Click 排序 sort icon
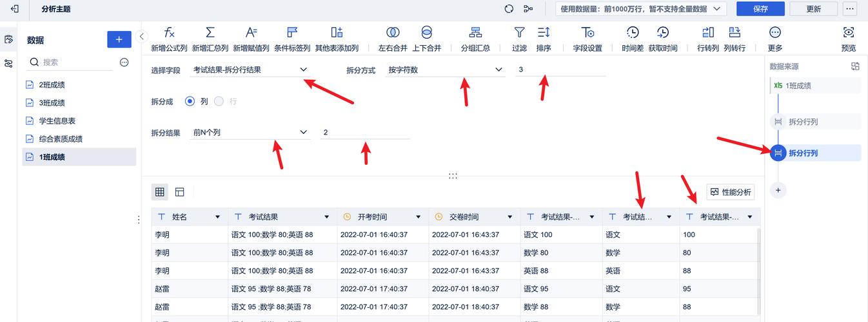The width and height of the screenshot is (868, 322). 544,32
